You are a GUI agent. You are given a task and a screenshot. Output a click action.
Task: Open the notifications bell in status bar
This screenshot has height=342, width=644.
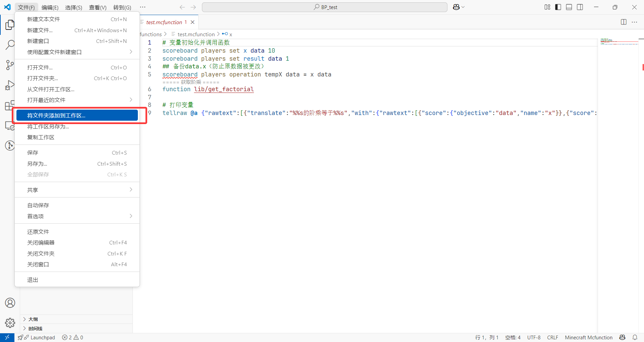635,337
